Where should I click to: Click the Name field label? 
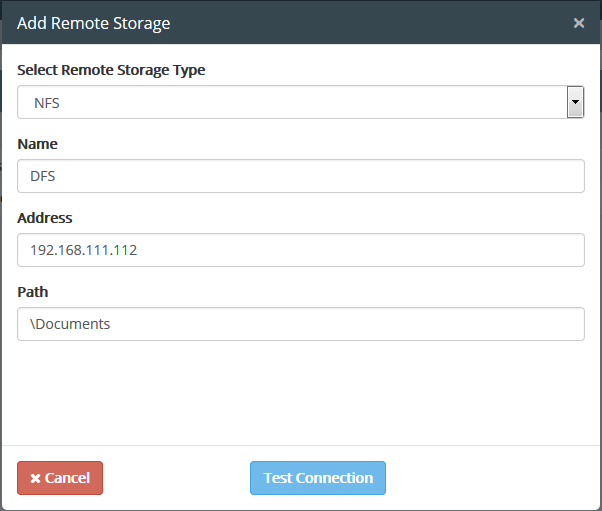(38, 144)
